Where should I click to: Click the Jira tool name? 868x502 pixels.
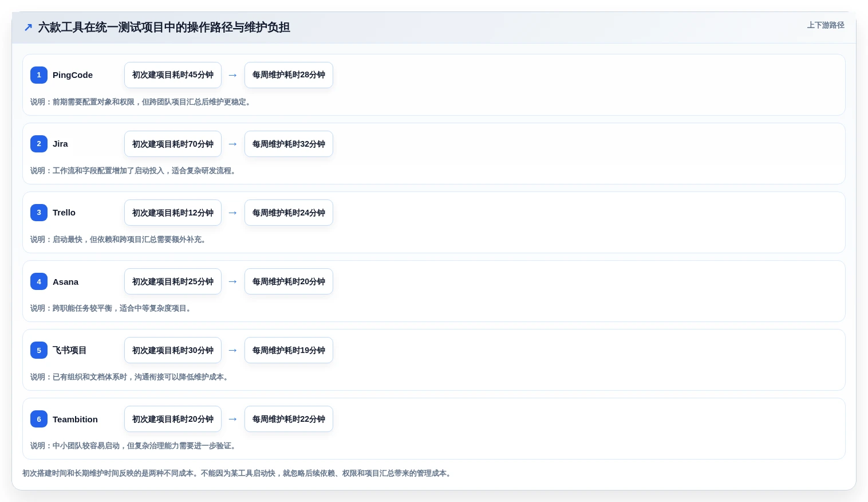[60, 144]
